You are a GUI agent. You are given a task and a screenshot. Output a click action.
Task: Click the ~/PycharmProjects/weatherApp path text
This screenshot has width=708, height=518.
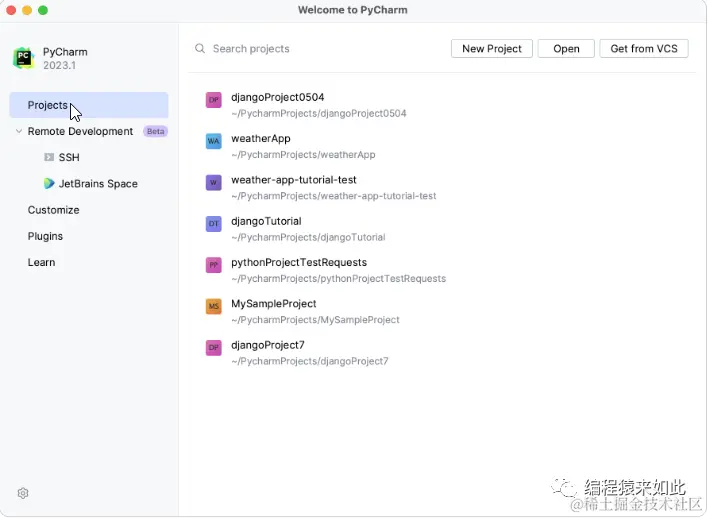tap(303, 155)
